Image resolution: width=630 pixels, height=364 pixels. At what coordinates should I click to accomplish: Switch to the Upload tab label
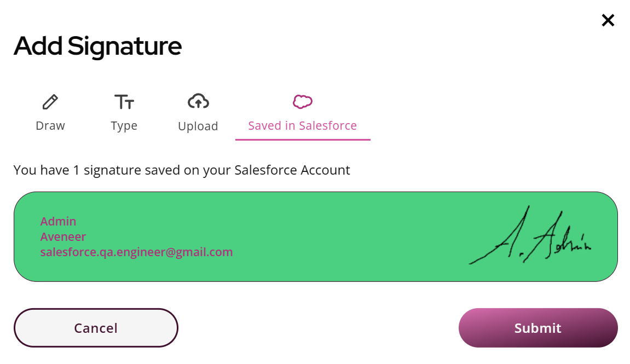(x=198, y=126)
